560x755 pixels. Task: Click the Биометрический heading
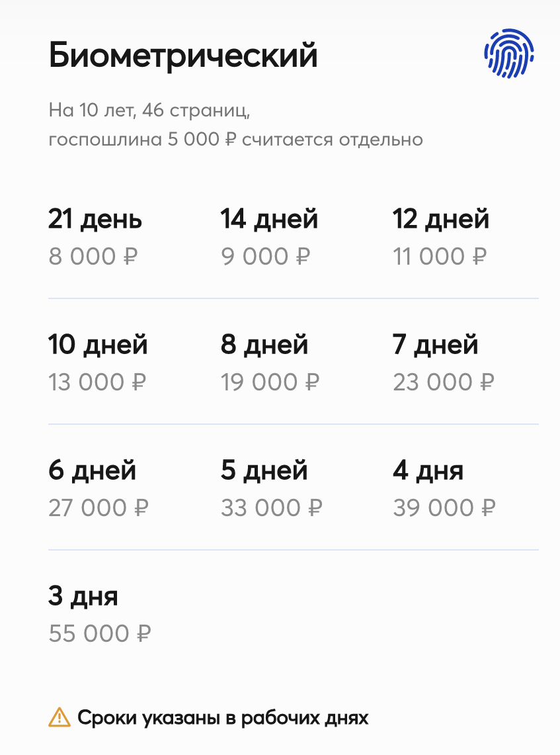pyautogui.click(x=183, y=55)
